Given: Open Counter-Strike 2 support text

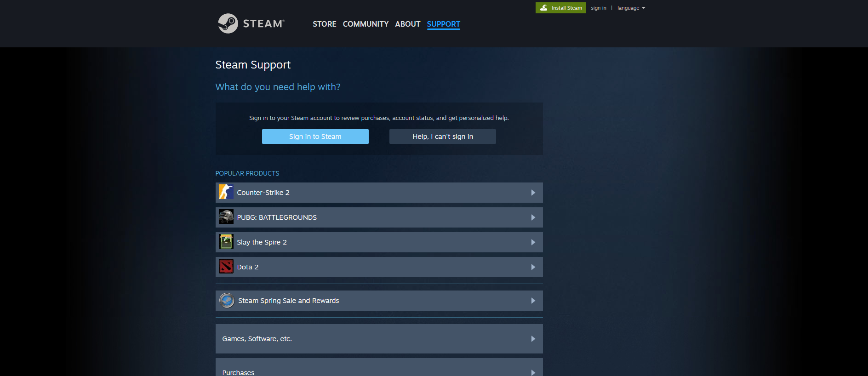Looking at the screenshot, I should pos(263,193).
